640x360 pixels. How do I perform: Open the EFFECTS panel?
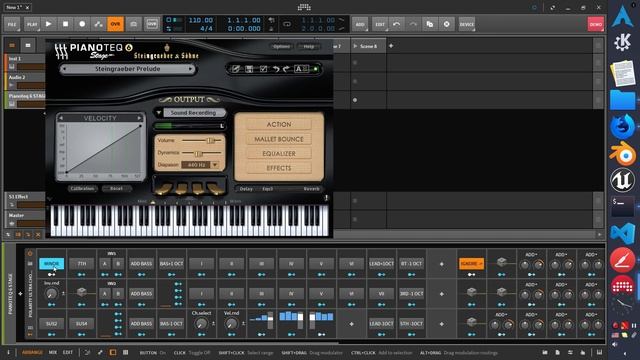click(279, 169)
